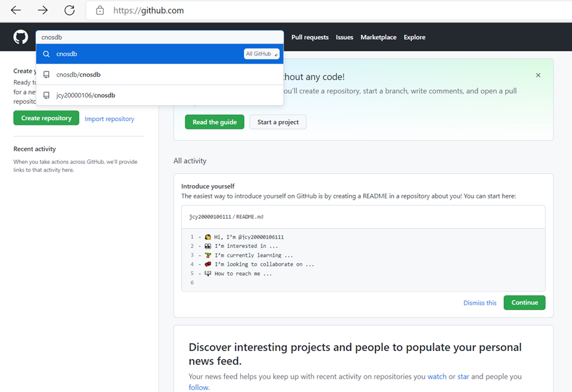Open Marketplace in the top navigation
Screen dimensions: 572x392
377,38
